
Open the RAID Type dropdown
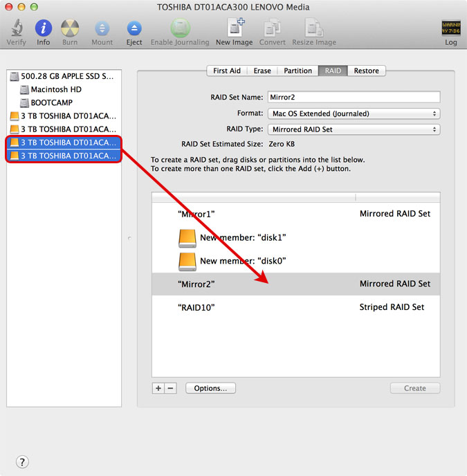pos(354,129)
